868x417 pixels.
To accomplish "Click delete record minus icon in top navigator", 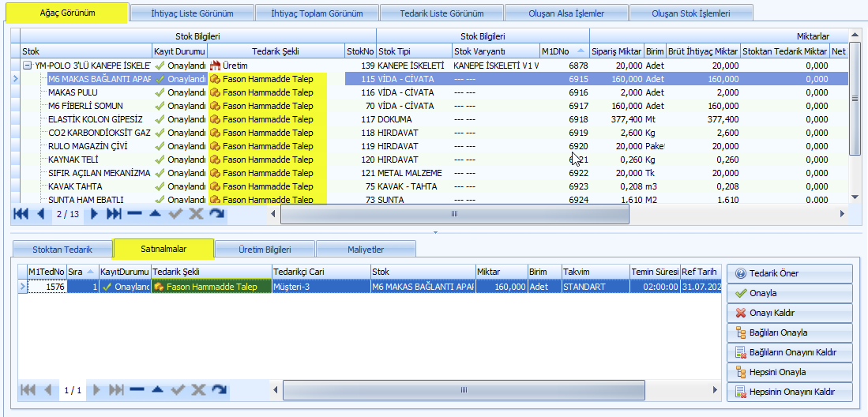I will (135, 214).
